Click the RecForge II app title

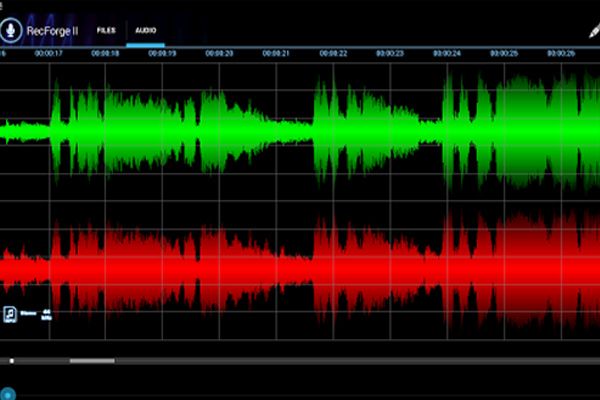[53, 31]
